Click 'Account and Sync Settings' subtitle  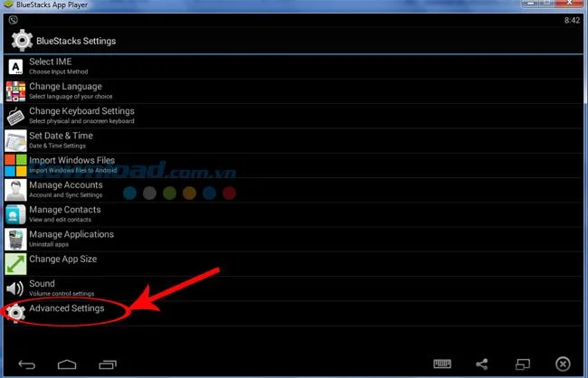(x=66, y=195)
